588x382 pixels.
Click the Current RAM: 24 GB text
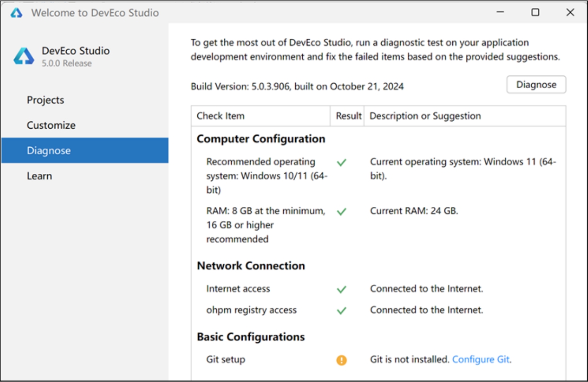[414, 211]
